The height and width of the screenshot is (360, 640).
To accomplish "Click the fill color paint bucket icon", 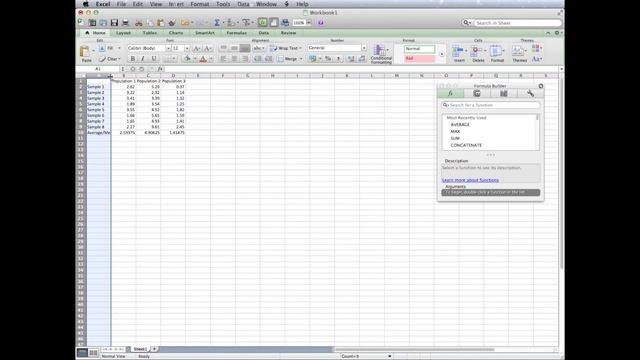I will pyautogui.click(x=187, y=59).
